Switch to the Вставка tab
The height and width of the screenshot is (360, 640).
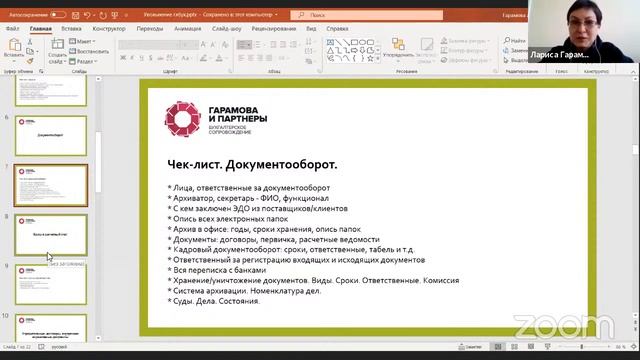[71, 29]
